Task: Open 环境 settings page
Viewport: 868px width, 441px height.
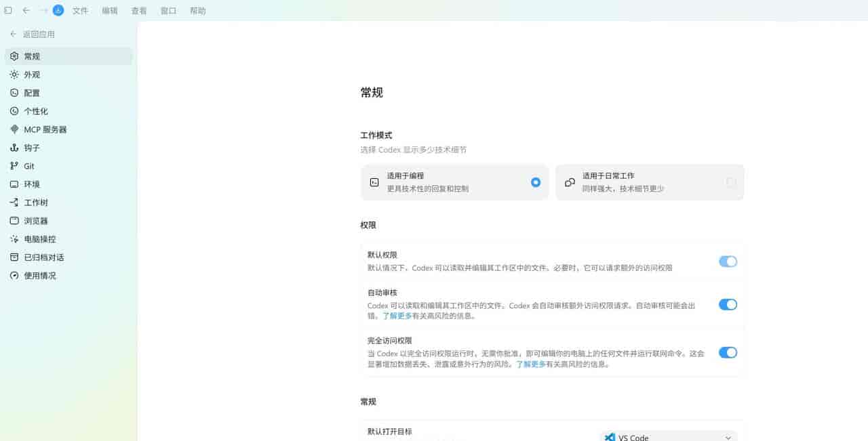Action: coord(68,184)
